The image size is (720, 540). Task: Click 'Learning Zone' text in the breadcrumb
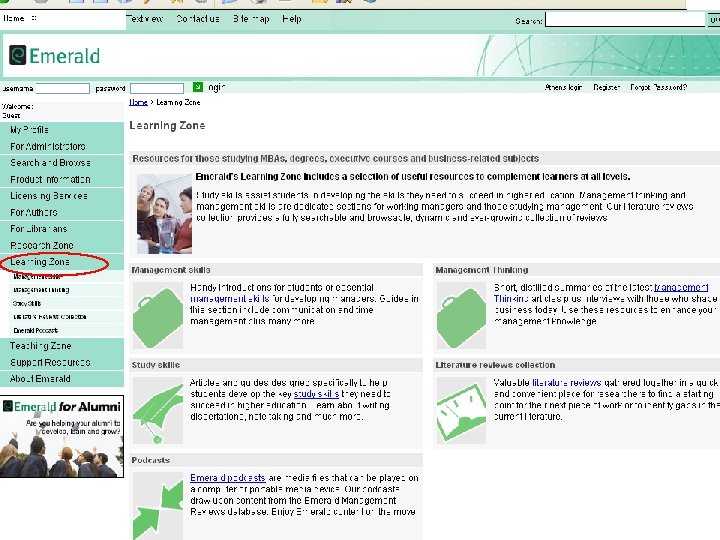pos(178,102)
